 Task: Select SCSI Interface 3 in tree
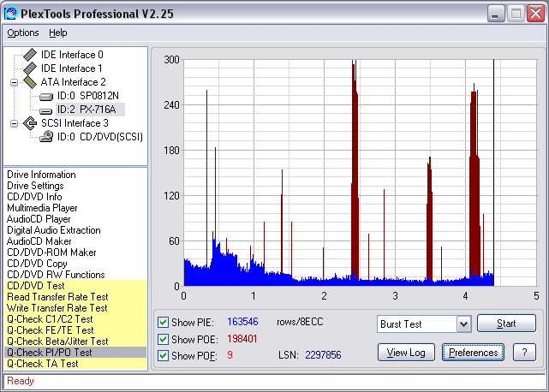pos(75,123)
